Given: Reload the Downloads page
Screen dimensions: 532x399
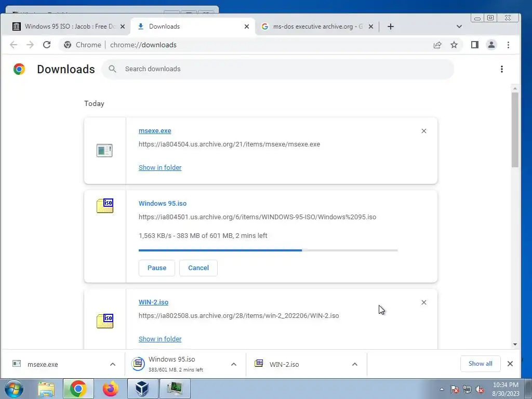Looking at the screenshot, I should coord(47,45).
